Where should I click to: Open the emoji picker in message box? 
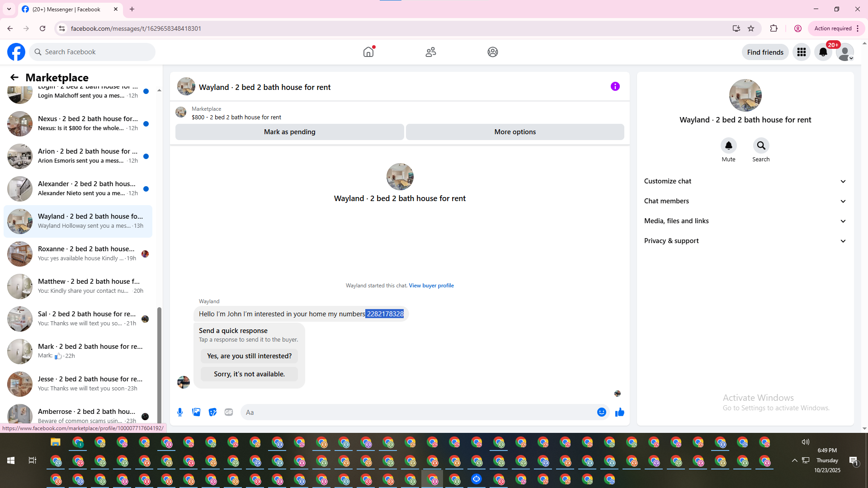[601, 412]
